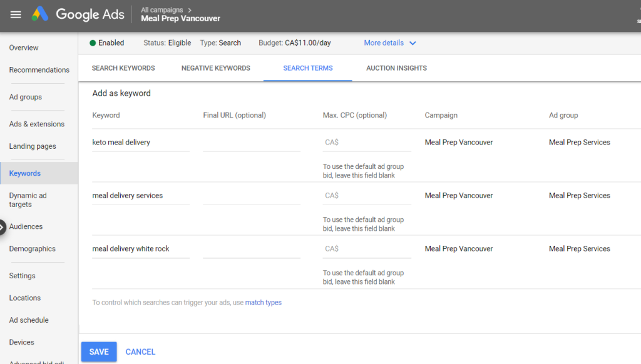Image resolution: width=641 pixels, height=364 pixels.
Task: Switch to the Negative Keywords tab
Action: coord(215,68)
